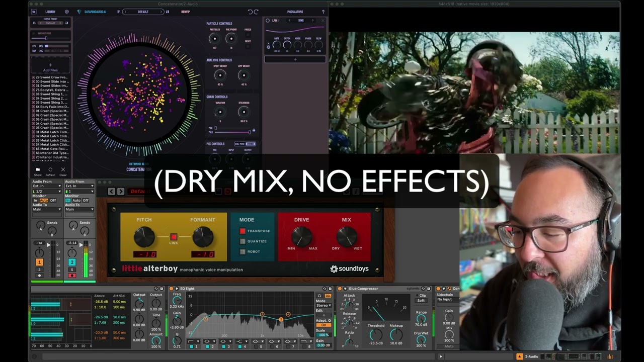
Task: Click the PITCH knob on Little AlterBoy
Action: 144,237
